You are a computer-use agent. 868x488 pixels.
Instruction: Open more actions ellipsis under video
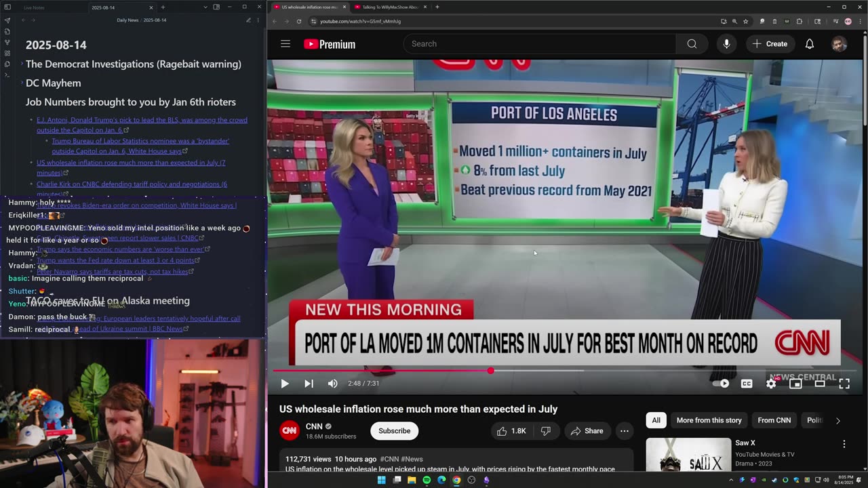point(625,431)
